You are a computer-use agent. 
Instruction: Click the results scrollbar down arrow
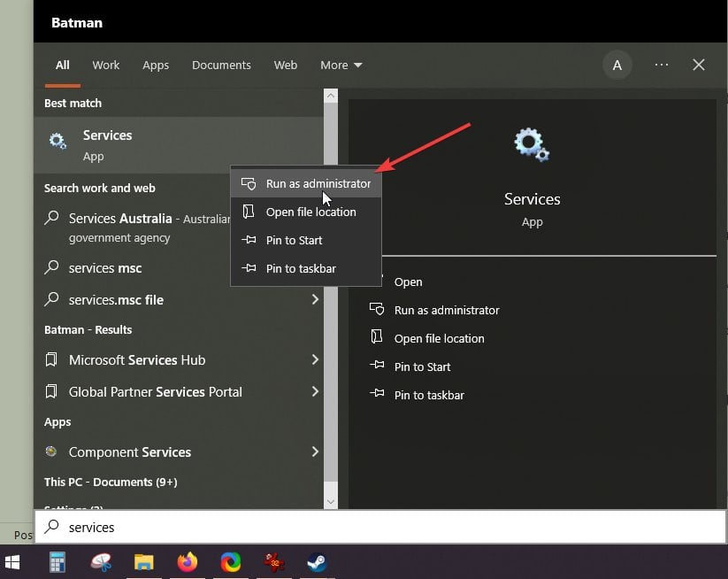point(331,501)
